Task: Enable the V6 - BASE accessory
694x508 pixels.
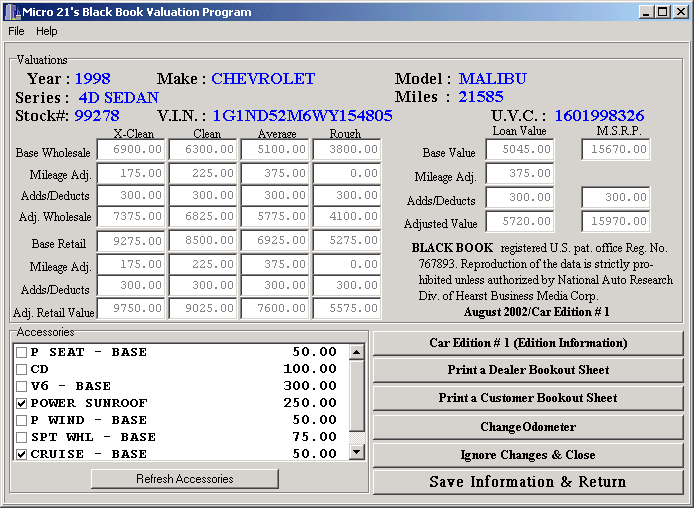Action: 21,386
